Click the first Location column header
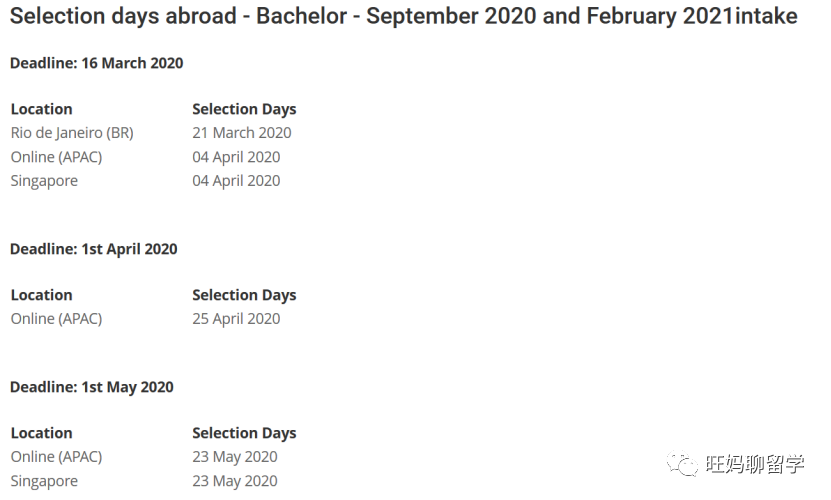The width and height of the screenshot is (831, 500). [41, 109]
